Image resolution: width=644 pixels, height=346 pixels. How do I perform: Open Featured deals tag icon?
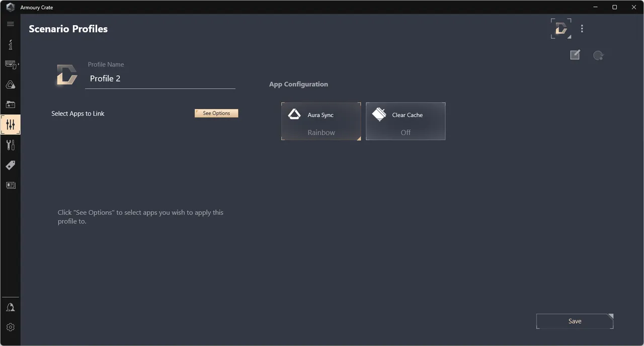click(x=11, y=165)
